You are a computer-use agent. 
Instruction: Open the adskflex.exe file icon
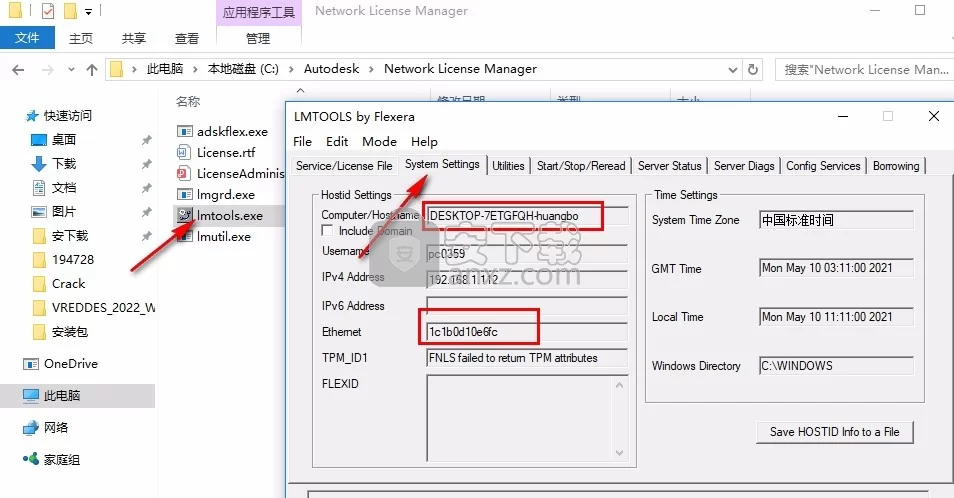click(184, 131)
